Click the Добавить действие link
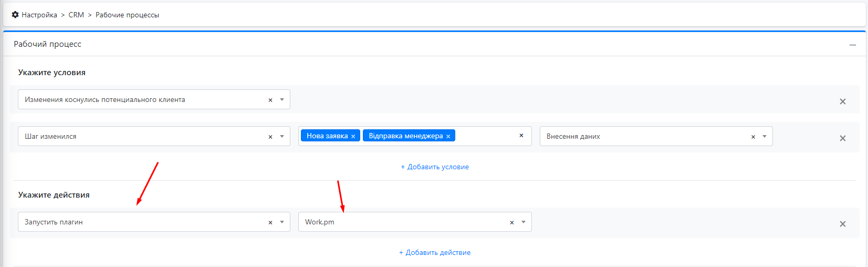This screenshot has height=267, width=868. coord(435,252)
